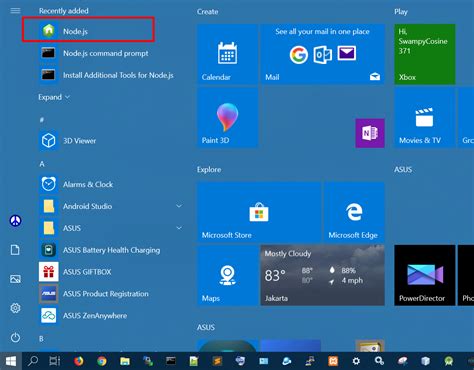Open the command prompt taskbar icon
This screenshot has height=370, width=474.
click(171, 361)
